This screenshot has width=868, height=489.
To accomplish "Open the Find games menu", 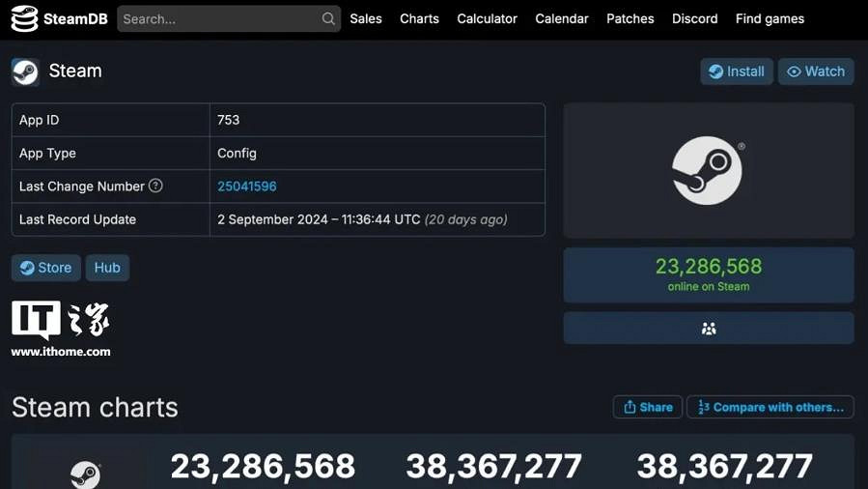I will [770, 18].
